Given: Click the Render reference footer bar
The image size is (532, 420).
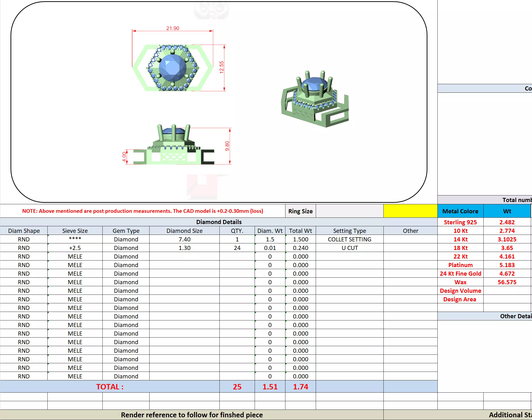Looking at the screenshot, I should pos(192,415).
